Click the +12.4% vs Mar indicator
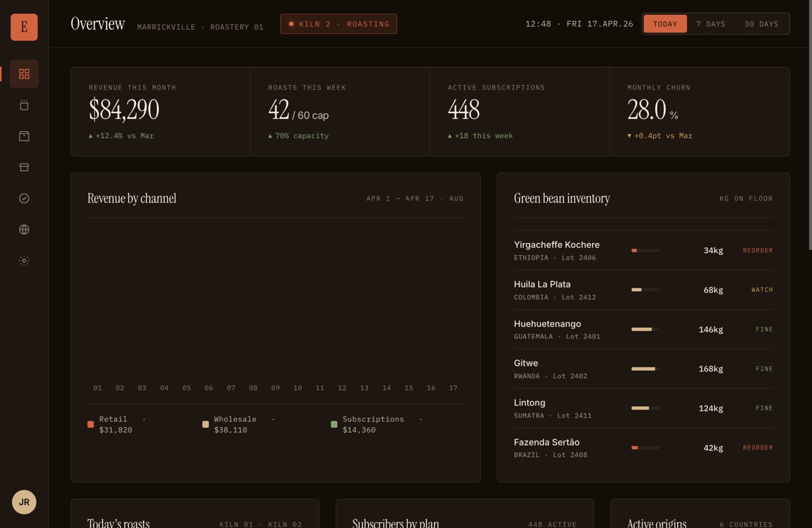 click(x=121, y=136)
